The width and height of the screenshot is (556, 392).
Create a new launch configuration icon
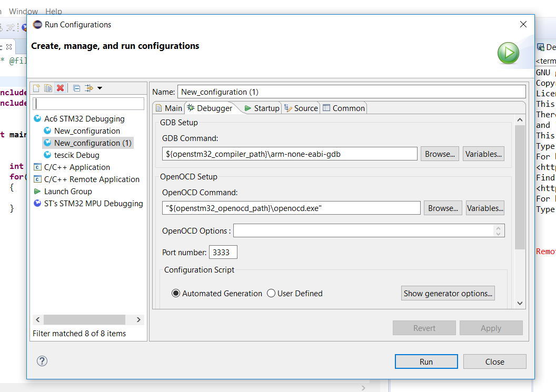pyautogui.click(x=36, y=88)
